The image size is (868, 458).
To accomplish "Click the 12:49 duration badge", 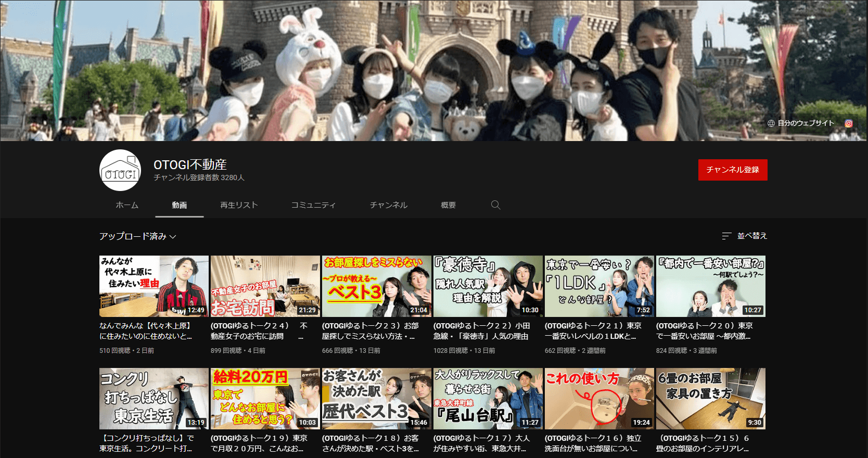I will (196, 310).
